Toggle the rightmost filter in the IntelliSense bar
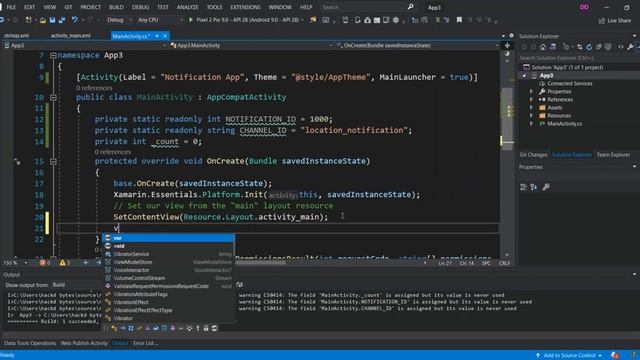Screen dimensions: 640x360 (214, 328)
